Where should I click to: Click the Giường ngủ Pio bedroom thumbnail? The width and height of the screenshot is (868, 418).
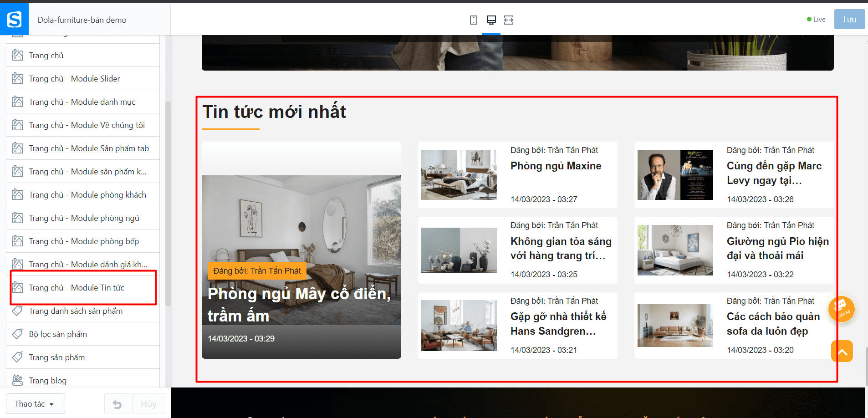(x=675, y=250)
